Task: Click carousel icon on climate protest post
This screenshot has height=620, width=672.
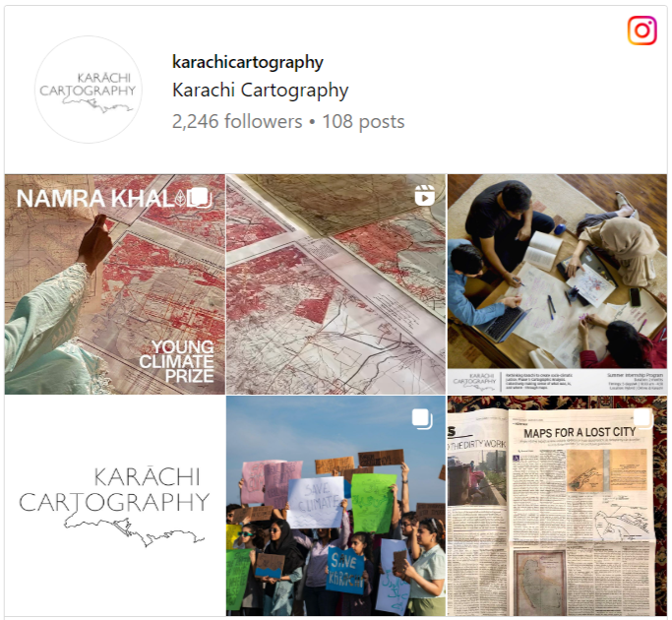Action: (422, 419)
